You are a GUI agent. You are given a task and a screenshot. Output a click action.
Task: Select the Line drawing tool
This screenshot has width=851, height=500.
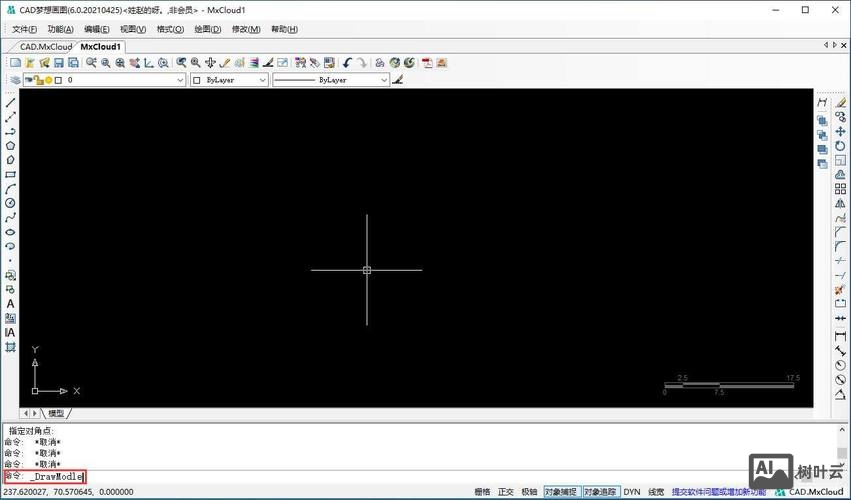[x=11, y=102]
